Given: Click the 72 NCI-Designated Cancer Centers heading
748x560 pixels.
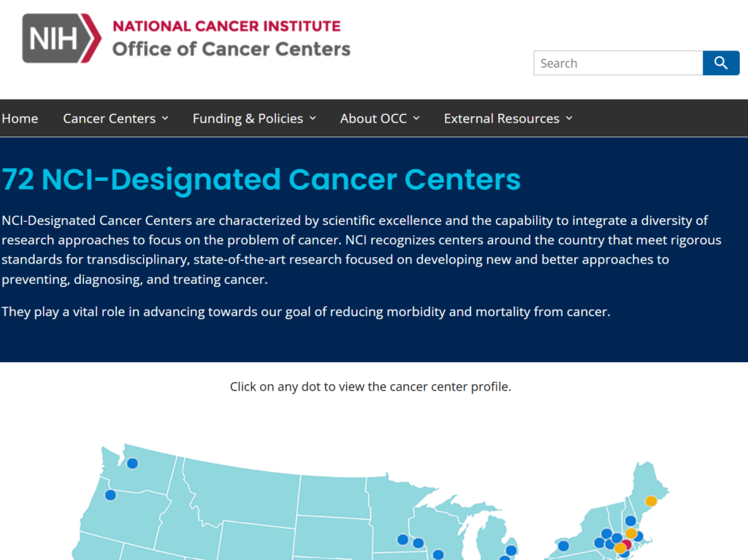Looking at the screenshot, I should [x=261, y=180].
